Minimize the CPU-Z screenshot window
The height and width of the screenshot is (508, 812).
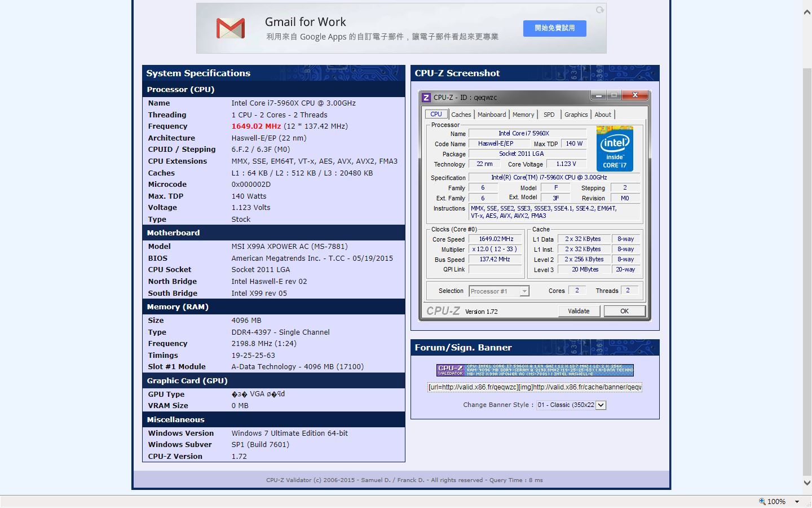pos(599,95)
